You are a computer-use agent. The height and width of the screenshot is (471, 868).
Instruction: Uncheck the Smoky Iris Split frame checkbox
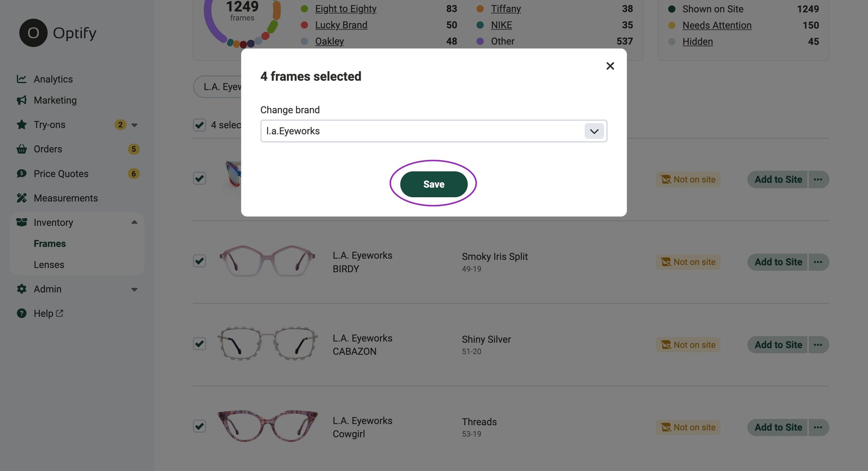pyautogui.click(x=199, y=261)
